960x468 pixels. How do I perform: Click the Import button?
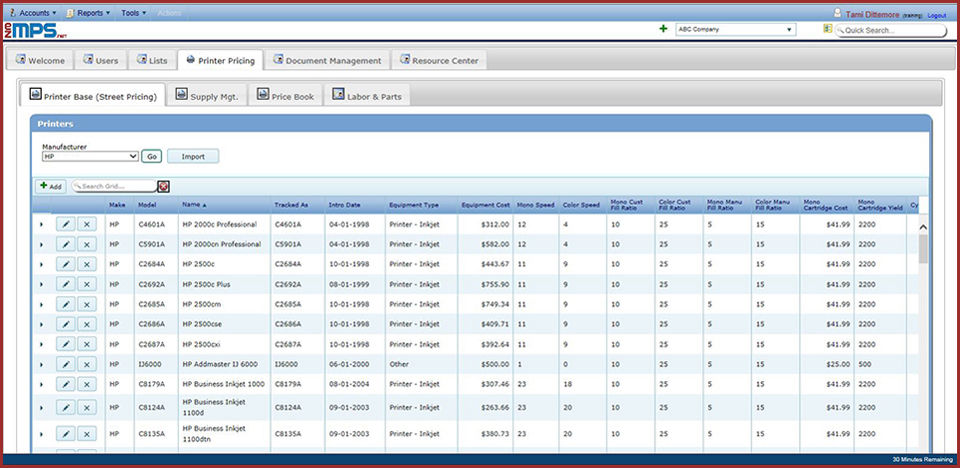tap(193, 157)
